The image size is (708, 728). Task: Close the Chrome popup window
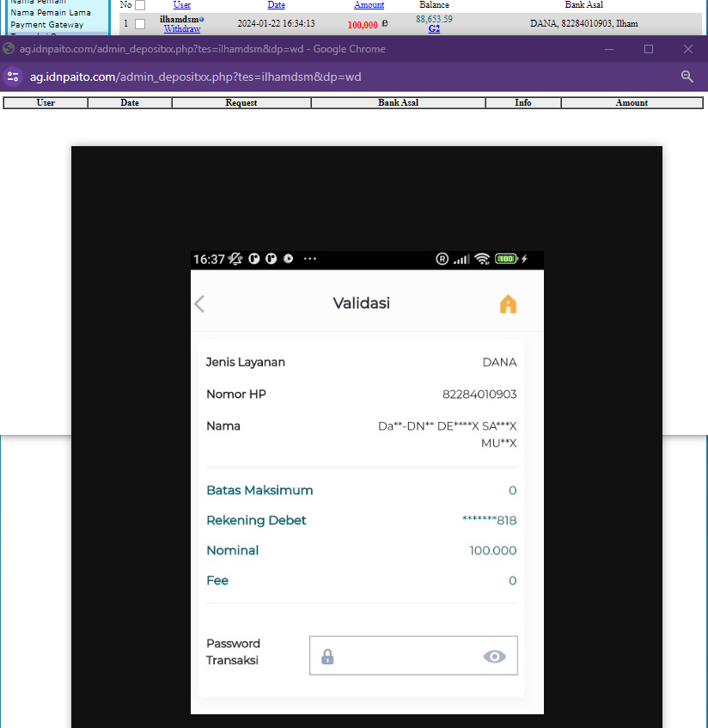pyautogui.click(x=688, y=49)
